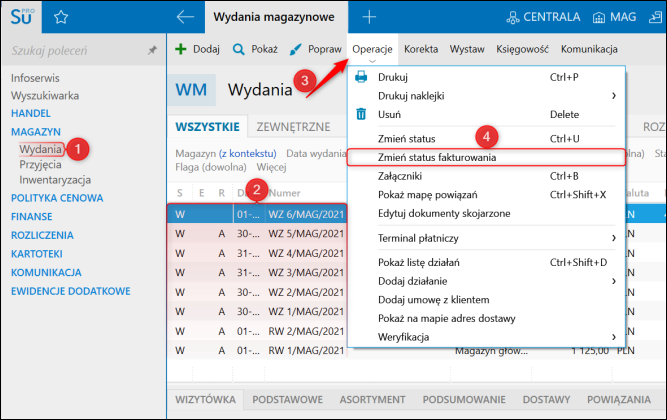Click the printer icon next to Drukuj
Image resolution: width=667 pixels, height=420 pixels.
361,77
